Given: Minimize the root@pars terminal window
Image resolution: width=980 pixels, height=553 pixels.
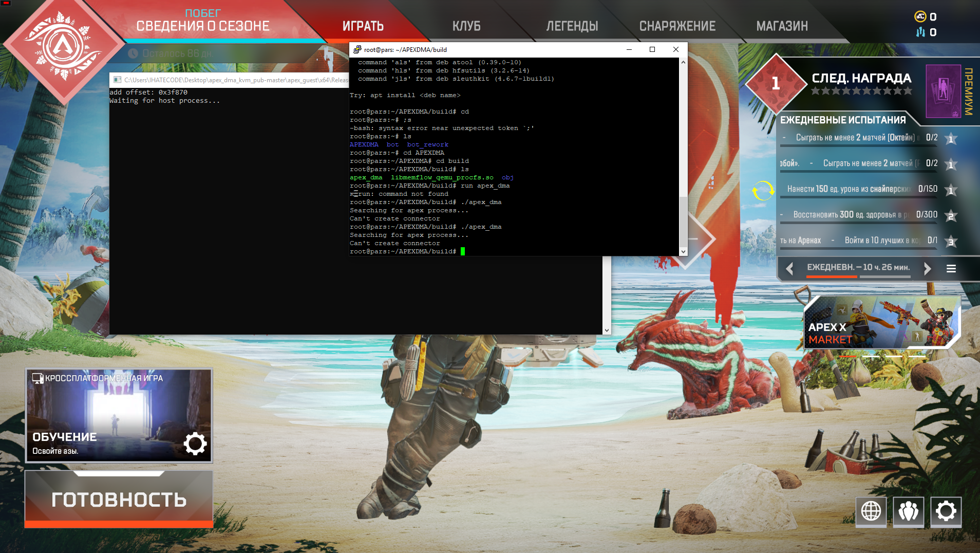Looking at the screenshot, I should click(629, 49).
